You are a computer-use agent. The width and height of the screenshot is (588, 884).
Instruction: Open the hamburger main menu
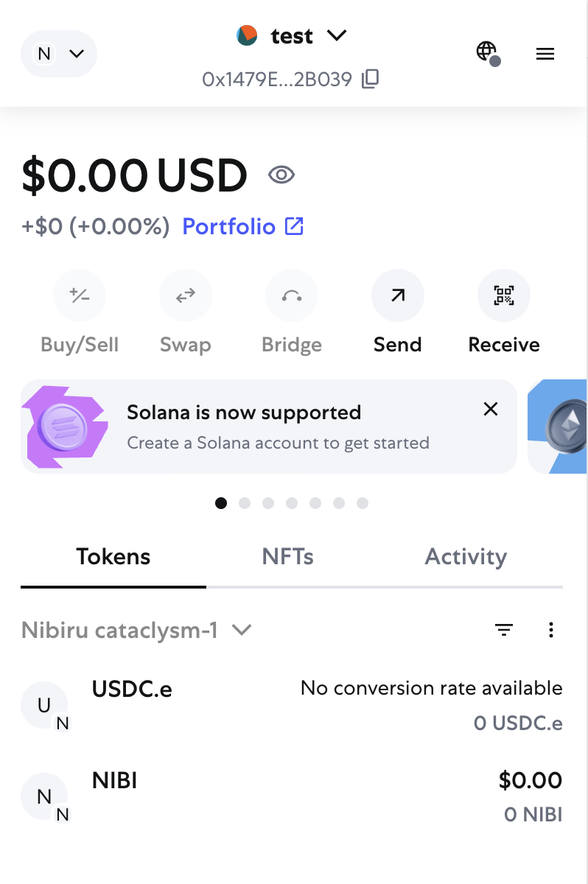click(545, 54)
